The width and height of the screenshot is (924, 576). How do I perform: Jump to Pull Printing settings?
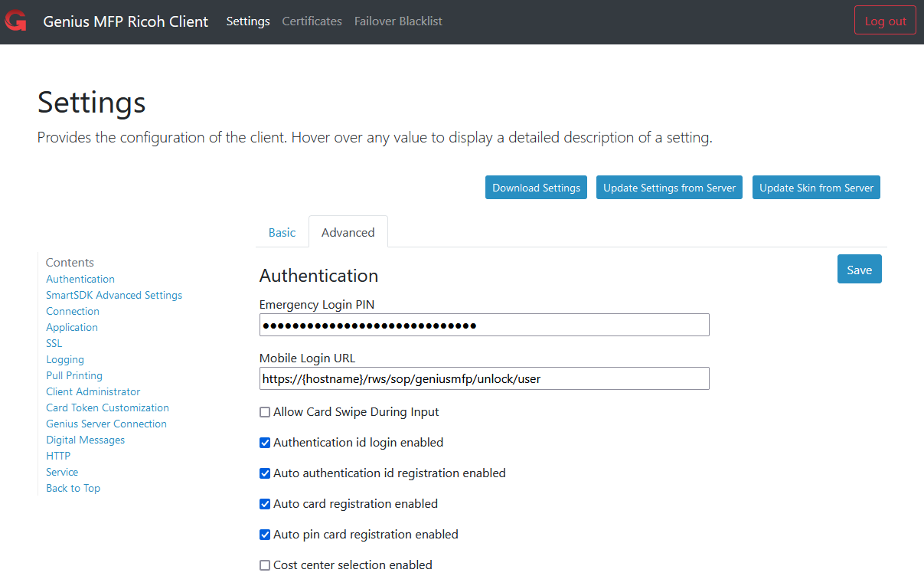(74, 375)
